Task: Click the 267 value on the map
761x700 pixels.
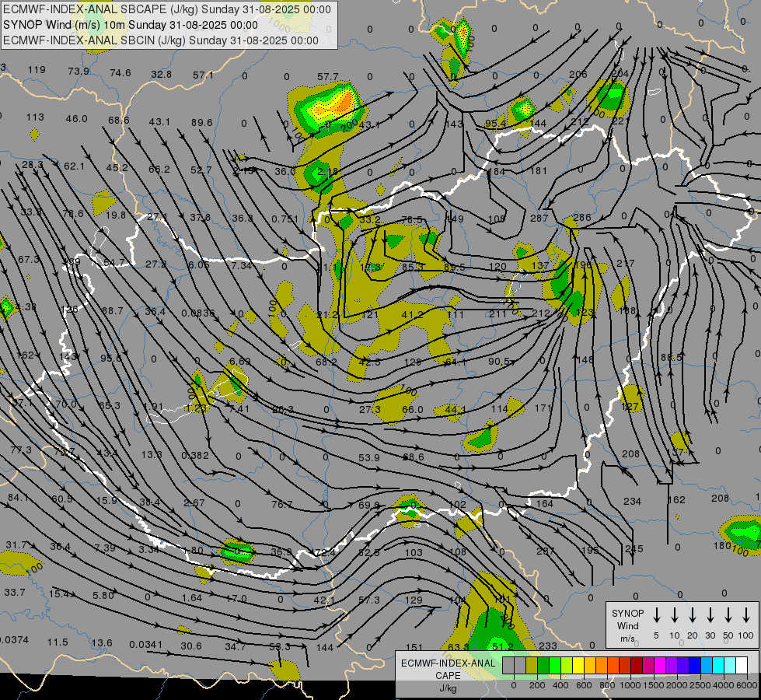Action: pos(546,551)
